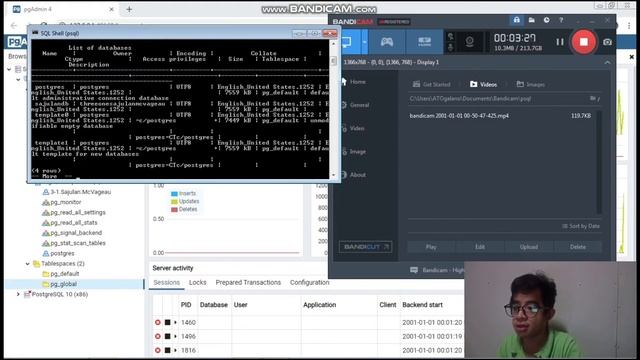This screenshot has height=360, width=640.
Task: Expand details arrow for PID 1460
Action: 176,322
